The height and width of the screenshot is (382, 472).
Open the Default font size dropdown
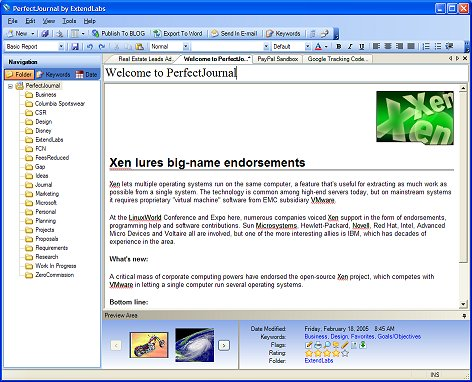(x=308, y=47)
